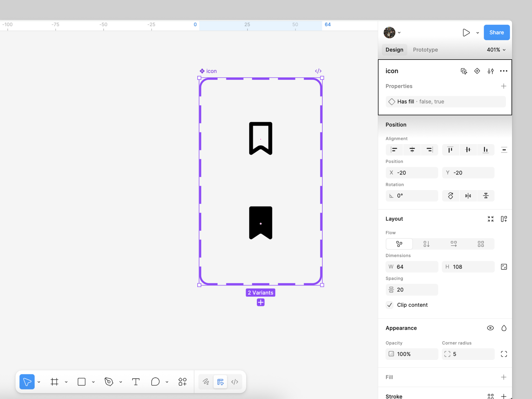The height and width of the screenshot is (399, 532).
Task: Click align top alignment icon
Action: [450, 150]
